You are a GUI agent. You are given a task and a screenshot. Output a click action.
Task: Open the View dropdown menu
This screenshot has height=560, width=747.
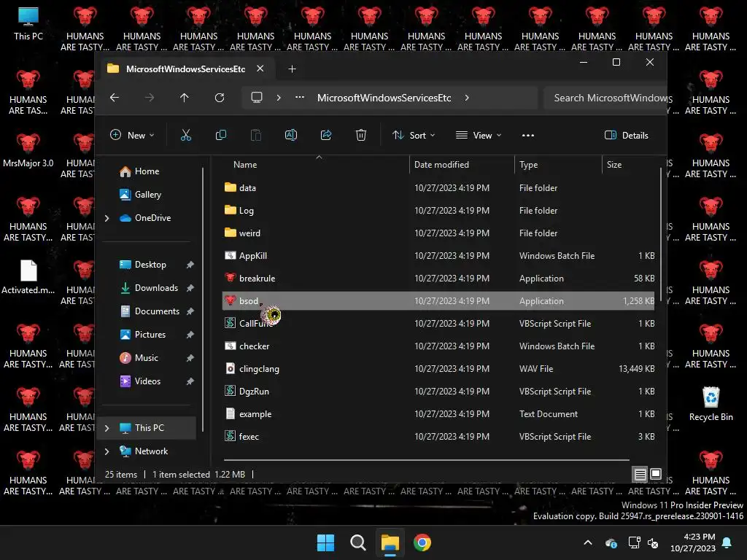click(479, 135)
